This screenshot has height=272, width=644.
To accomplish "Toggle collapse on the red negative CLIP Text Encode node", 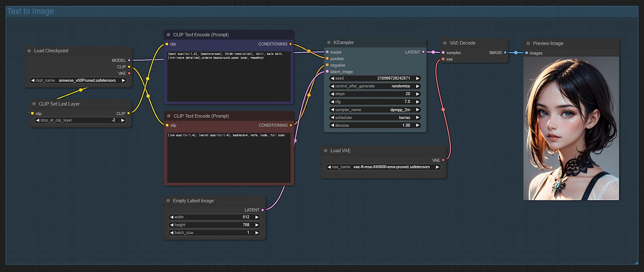I will pyautogui.click(x=169, y=116).
